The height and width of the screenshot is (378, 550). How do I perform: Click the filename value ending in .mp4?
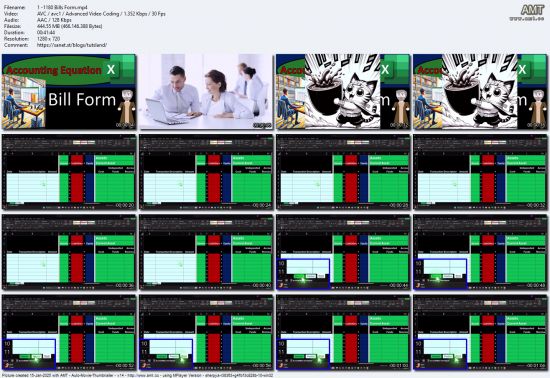[62, 7]
